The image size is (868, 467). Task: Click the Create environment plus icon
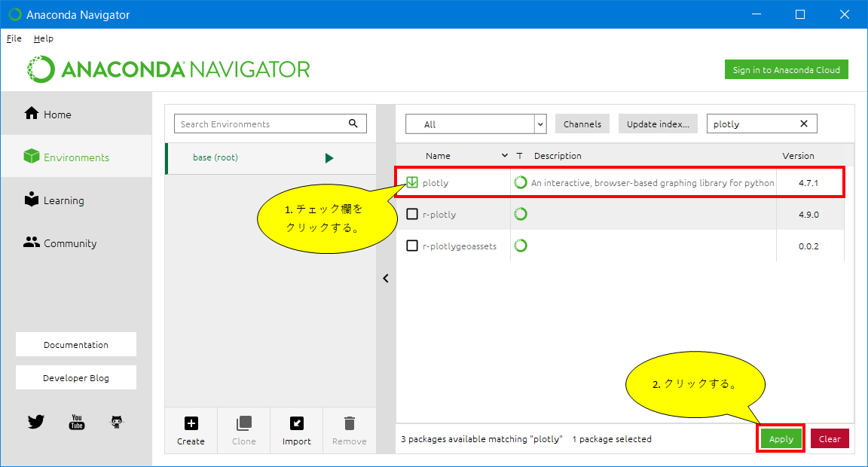click(191, 423)
